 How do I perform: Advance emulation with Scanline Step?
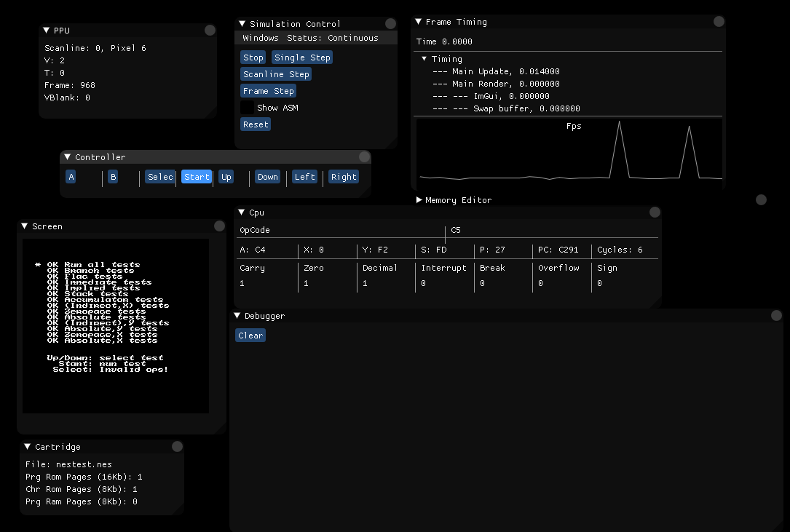tap(275, 74)
